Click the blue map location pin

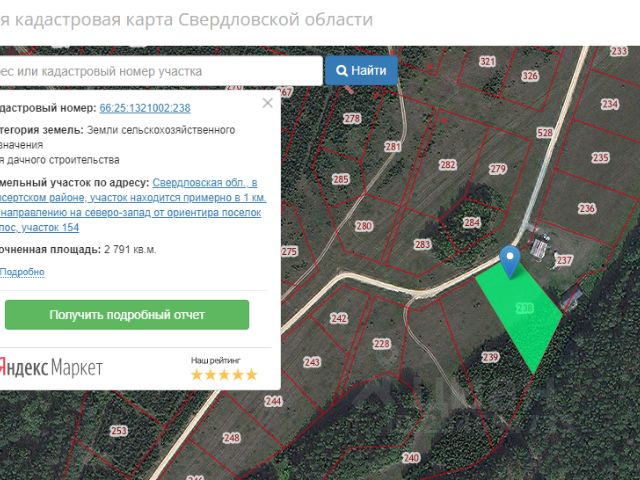tap(510, 260)
